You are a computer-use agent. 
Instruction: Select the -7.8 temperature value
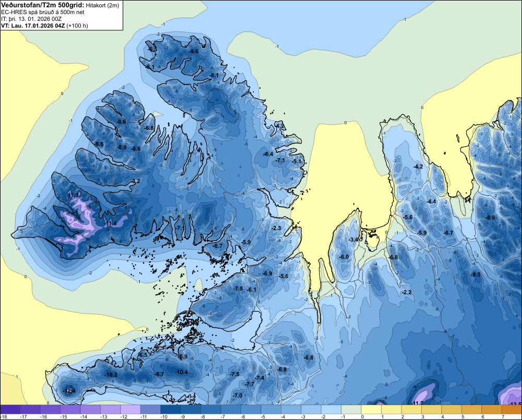tap(239, 289)
